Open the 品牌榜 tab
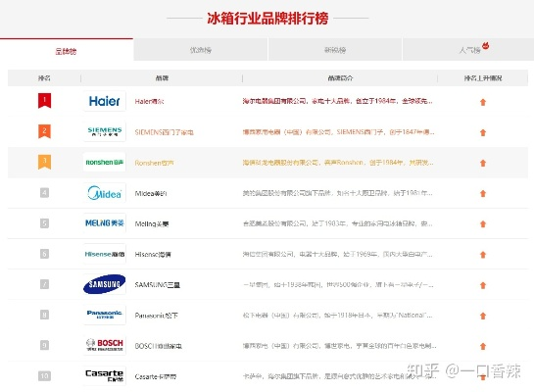Image resolution: width=534 pixels, height=392 pixels. click(67, 51)
